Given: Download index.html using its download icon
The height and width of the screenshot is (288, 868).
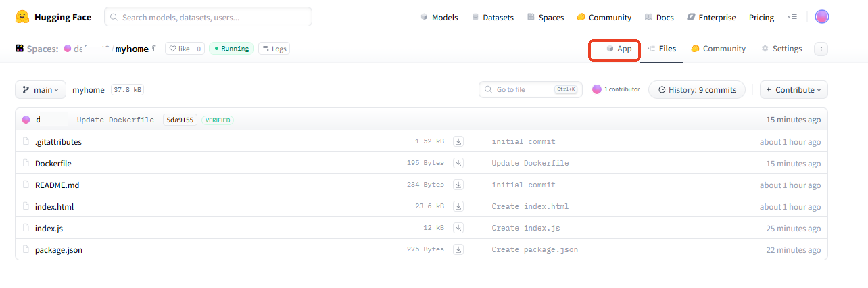Looking at the screenshot, I should pos(458,206).
